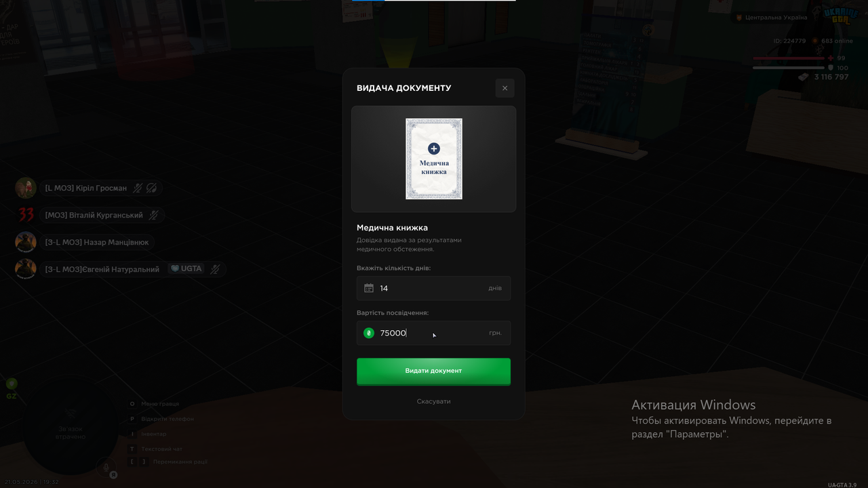Click the грн. currency label
The image size is (868, 488).
click(496, 333)
